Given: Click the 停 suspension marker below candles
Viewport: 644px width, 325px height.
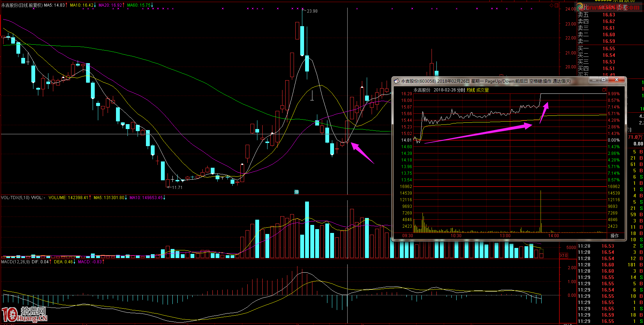Looking at the screenshot, I should coord(296,192).
